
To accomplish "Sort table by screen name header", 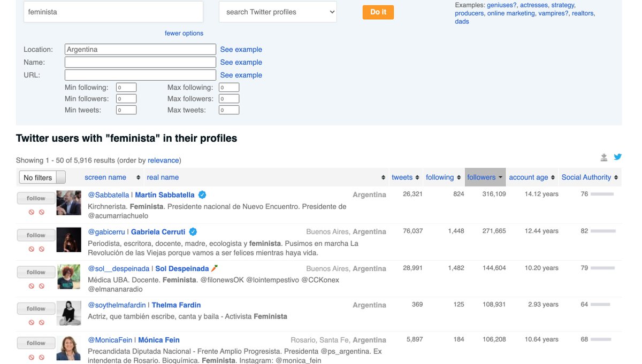I will pos(105,177).
